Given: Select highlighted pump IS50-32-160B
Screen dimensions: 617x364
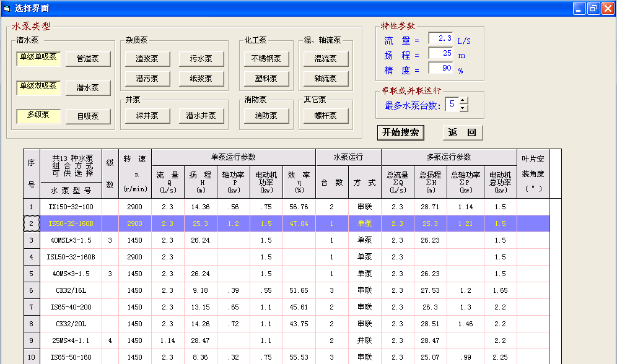Looking at the screenshot, I should point(71,223).
